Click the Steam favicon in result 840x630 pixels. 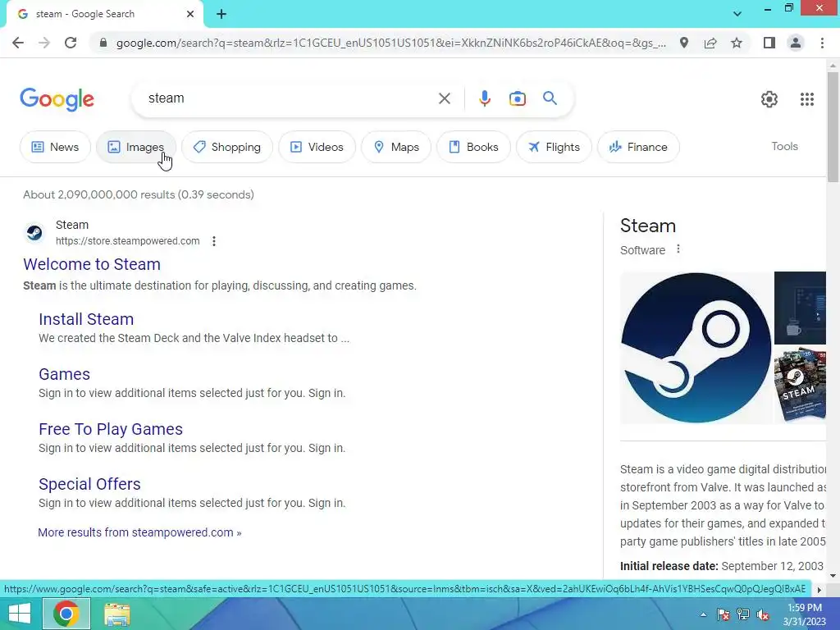tap(34, 233)
